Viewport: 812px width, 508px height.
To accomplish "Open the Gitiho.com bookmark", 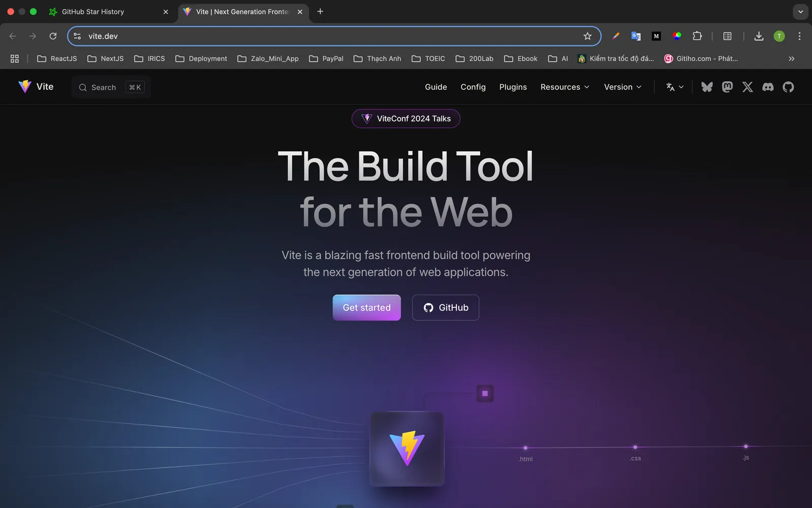I will [701, 58].
